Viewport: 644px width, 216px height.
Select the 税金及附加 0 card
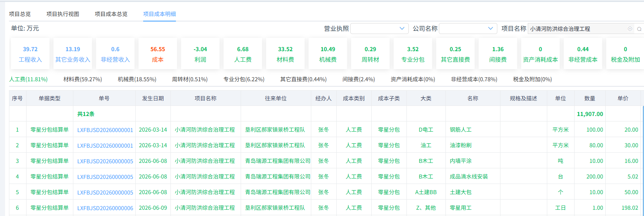pyautogui.click(x=625, y=54)
